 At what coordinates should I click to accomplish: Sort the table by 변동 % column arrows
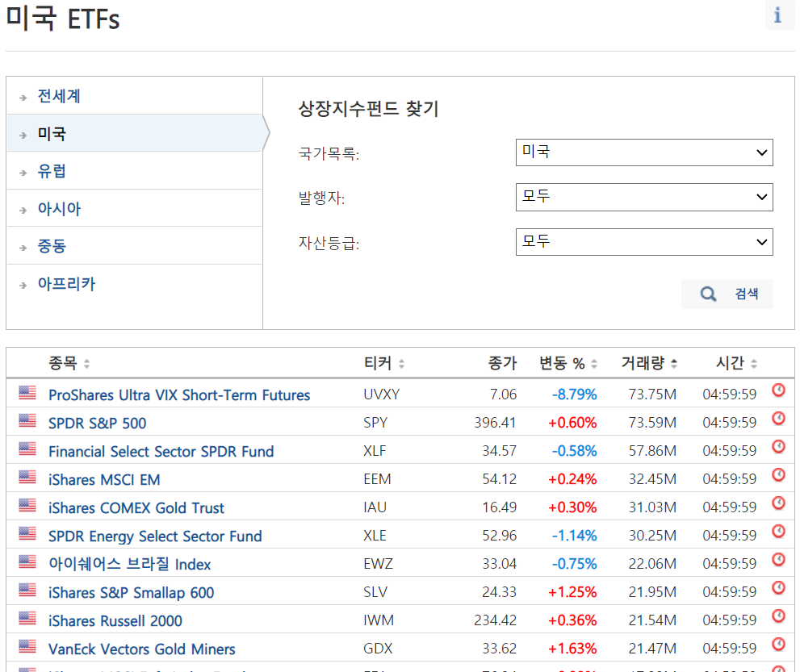[x=594, y=364]
